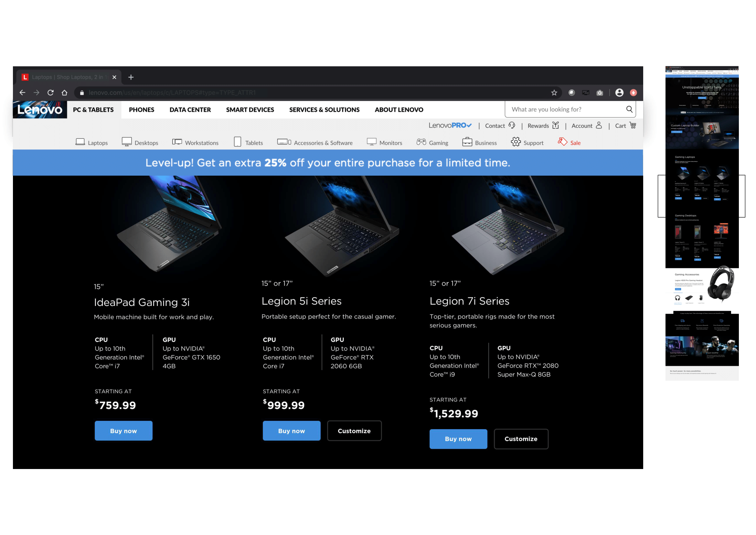756x535 pixels.
Task: Customize the Legion 5i Series
Action: click(x=354, y=431)
